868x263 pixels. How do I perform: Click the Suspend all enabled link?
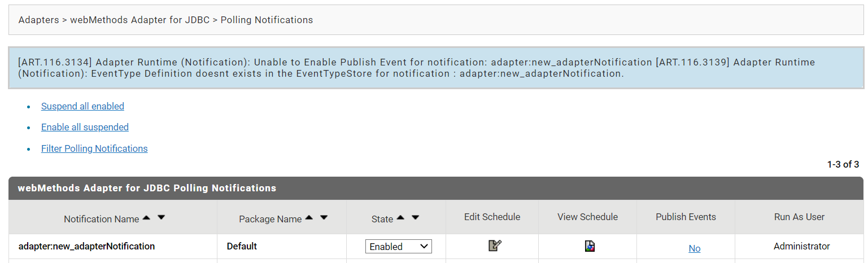82,106
